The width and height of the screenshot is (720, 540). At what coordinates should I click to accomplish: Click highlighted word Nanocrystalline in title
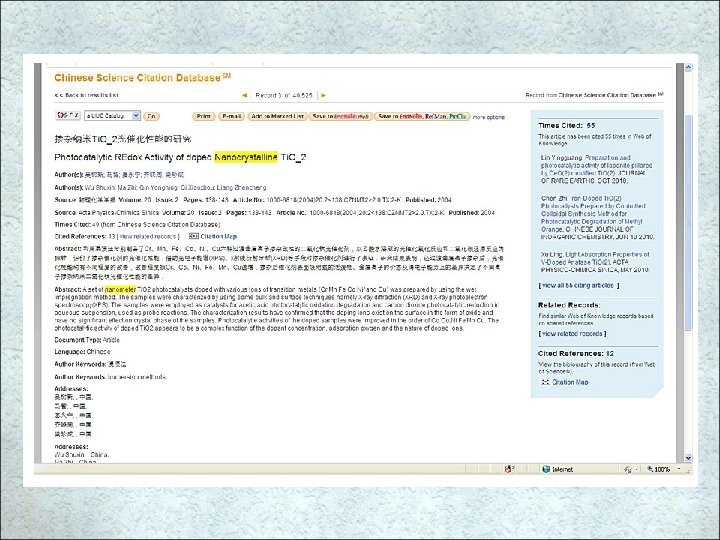(x=246, y=157)
